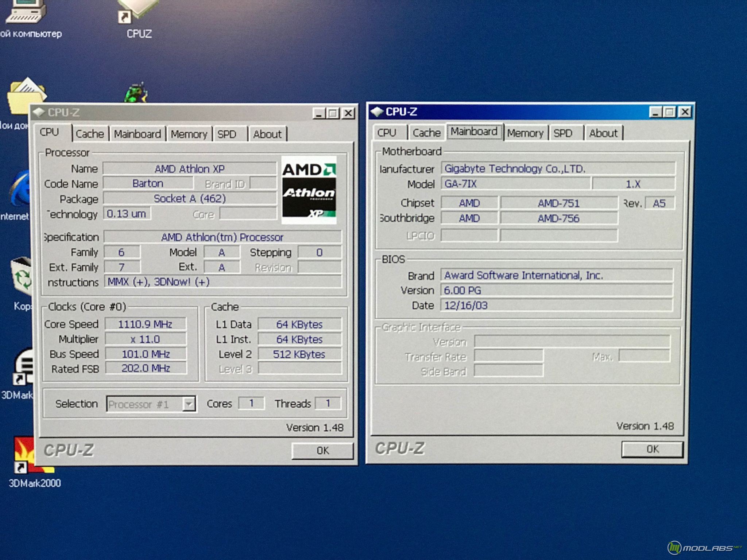The width and height of the screenshot is (747, 560).
Task: Click the Family value '6'
Action: [x=122, y=252]
